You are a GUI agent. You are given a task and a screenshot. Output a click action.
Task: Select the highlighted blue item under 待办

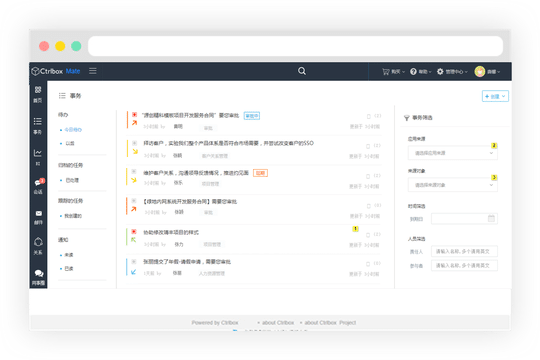73,130
